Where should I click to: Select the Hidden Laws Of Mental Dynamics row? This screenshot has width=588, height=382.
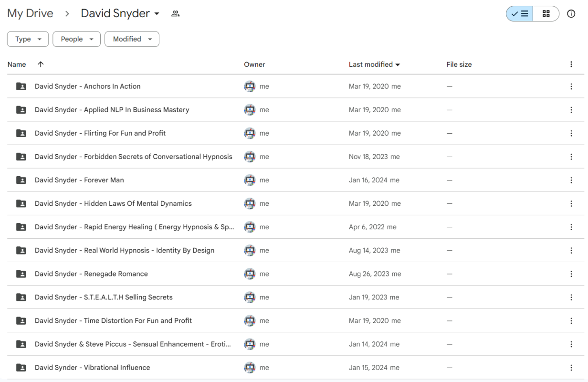(113, 203)
